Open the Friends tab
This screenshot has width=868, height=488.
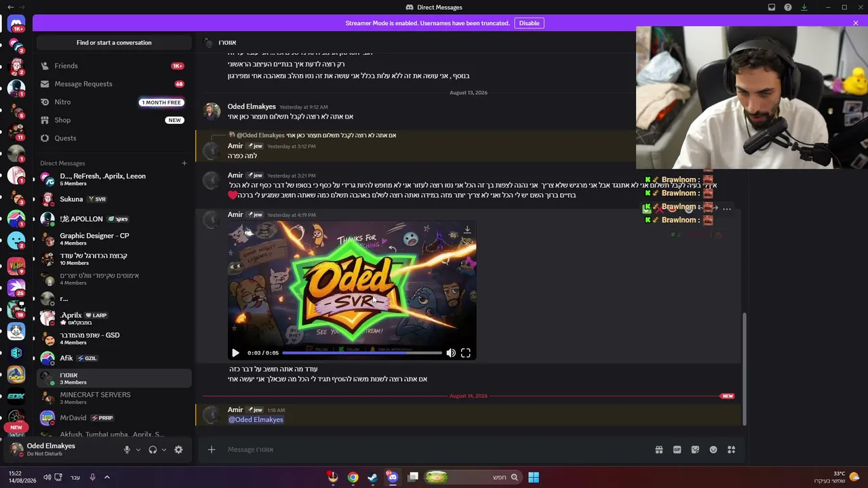click(113, 66)
